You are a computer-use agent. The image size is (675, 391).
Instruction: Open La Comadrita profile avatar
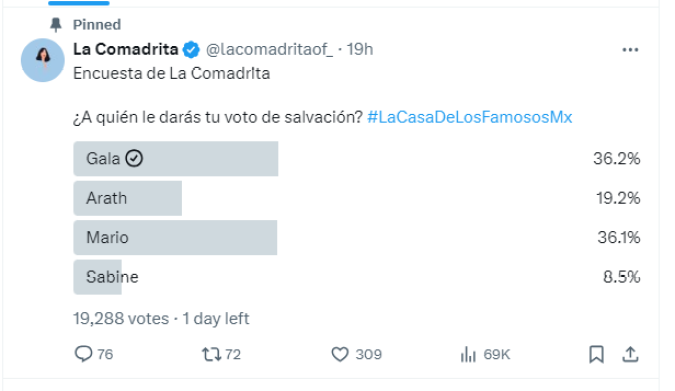pos(43,60)
